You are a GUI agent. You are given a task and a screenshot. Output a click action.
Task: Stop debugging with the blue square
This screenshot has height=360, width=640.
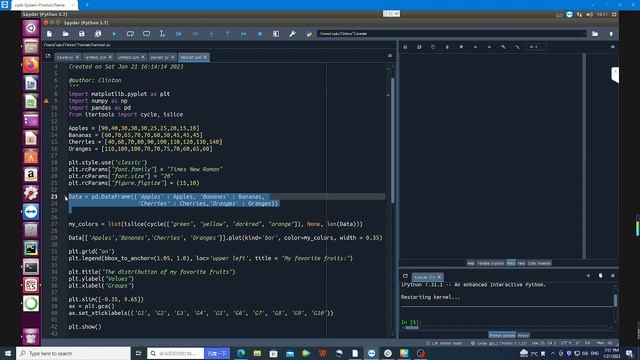tap(260, 34)
